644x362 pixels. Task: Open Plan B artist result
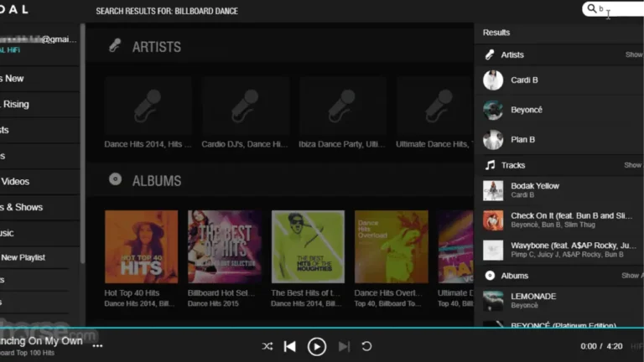[559, 140]
